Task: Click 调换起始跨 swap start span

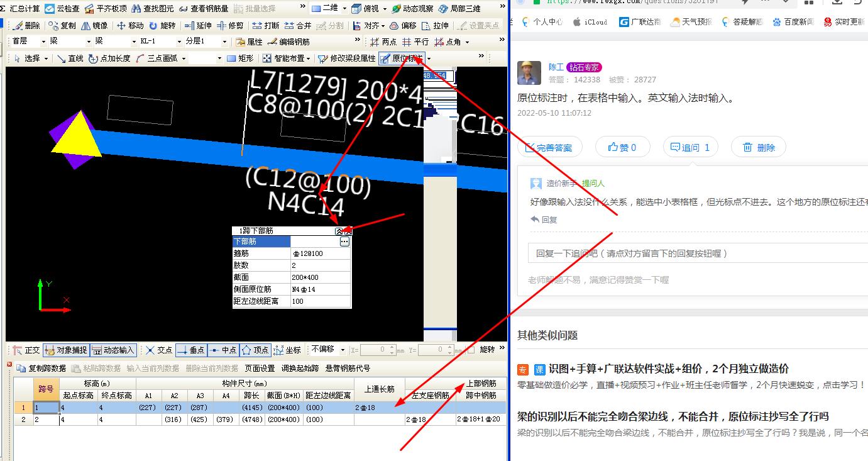Action: pos(300,368)
